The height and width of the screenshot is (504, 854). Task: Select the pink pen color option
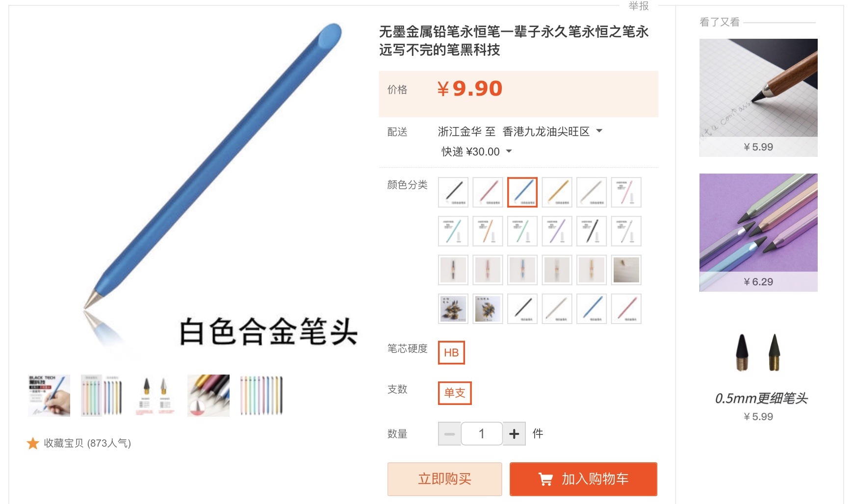click(488, 192)
